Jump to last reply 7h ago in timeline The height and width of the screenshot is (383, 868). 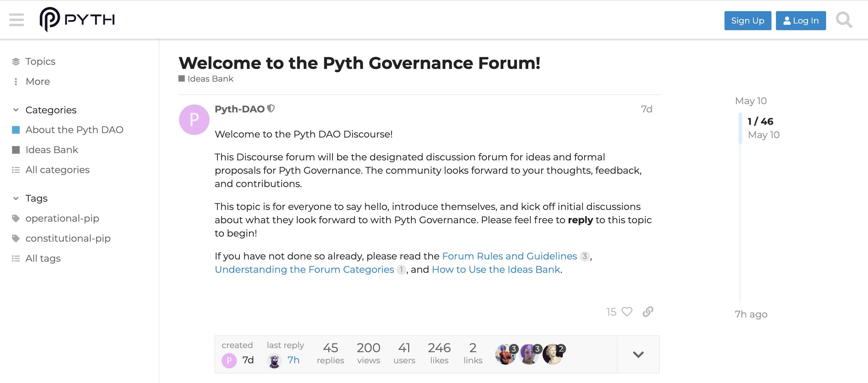click(751, 314)
